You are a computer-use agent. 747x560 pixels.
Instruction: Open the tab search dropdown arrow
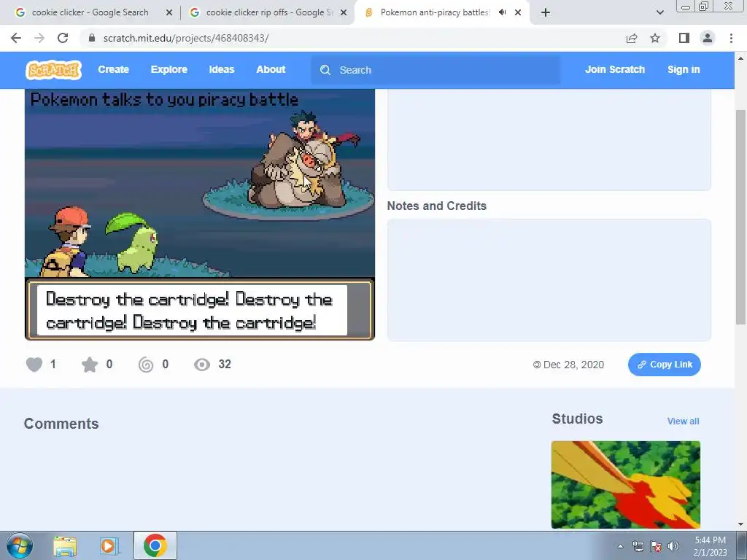point(659,13)
